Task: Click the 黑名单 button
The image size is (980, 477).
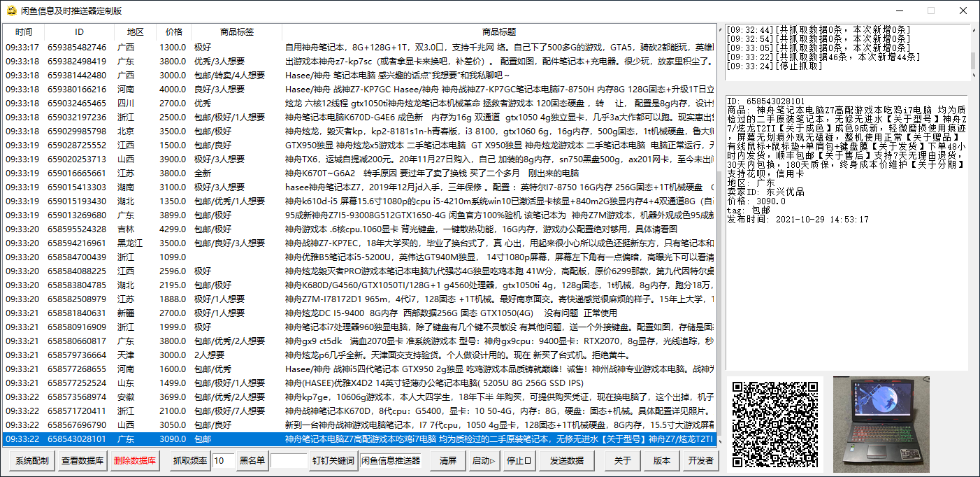Action: point(253,461)
